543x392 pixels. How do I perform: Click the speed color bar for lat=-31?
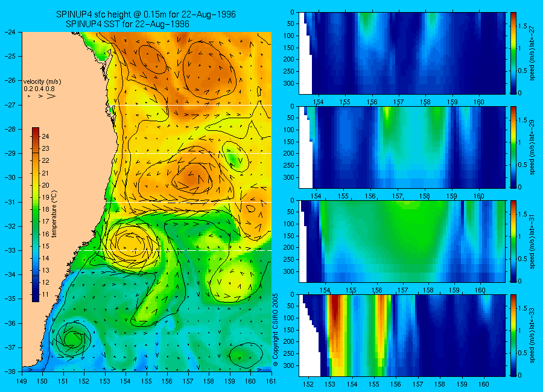click(513, 241)
